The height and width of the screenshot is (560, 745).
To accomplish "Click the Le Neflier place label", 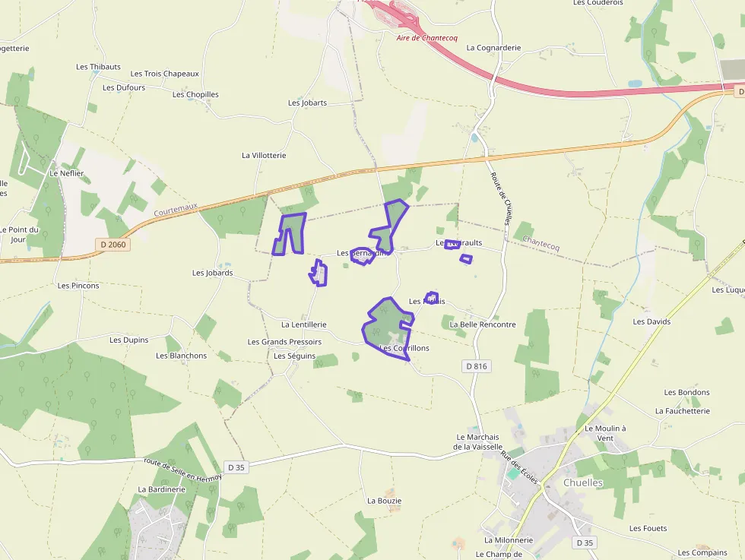I will 67,173.
